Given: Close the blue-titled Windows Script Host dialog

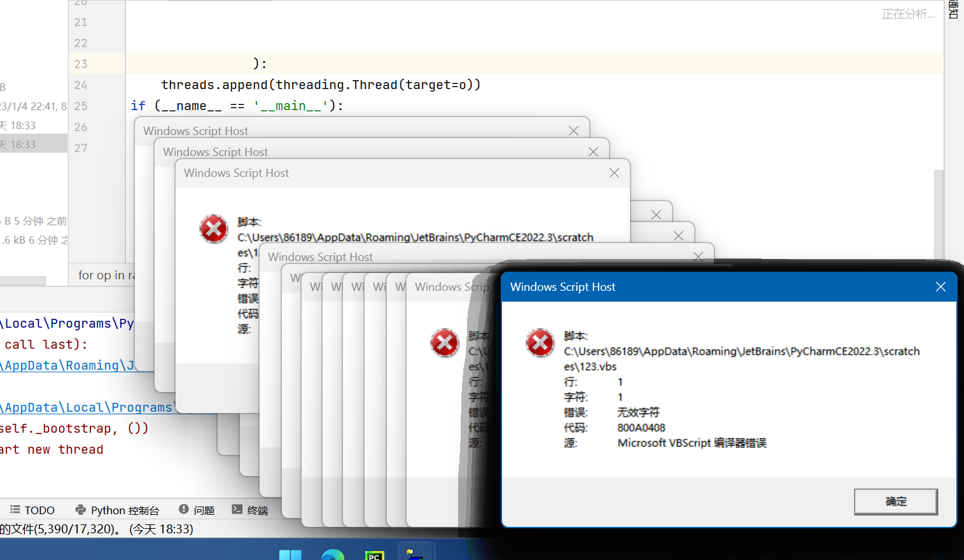Looking at the screenshot, I should pyautogui.click(x=940, y=287).
